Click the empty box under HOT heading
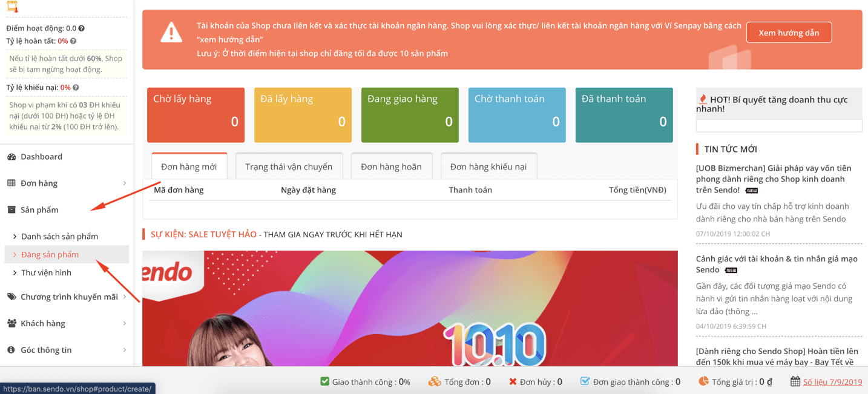 pos(779,126)
